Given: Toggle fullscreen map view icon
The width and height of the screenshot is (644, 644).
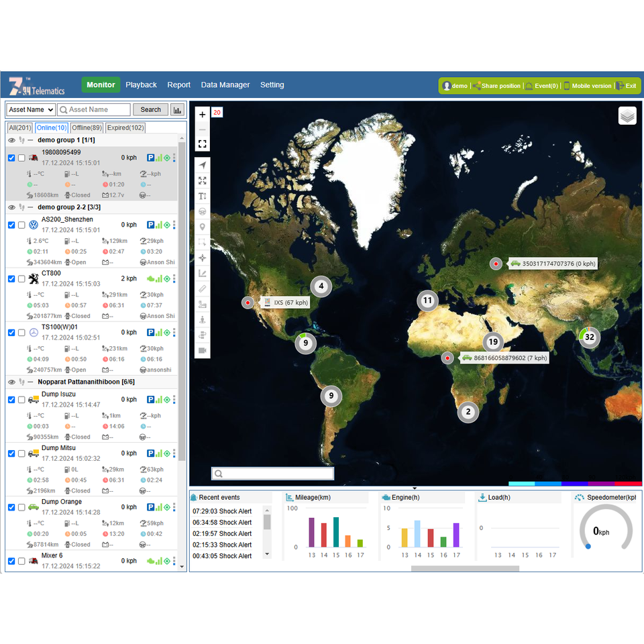Looking at the screenshot, I should click(202, 144).
